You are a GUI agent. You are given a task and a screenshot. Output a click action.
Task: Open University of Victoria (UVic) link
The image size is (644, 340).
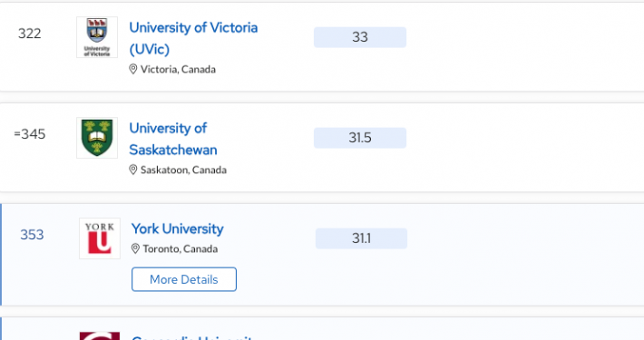[x=193, y=38]
